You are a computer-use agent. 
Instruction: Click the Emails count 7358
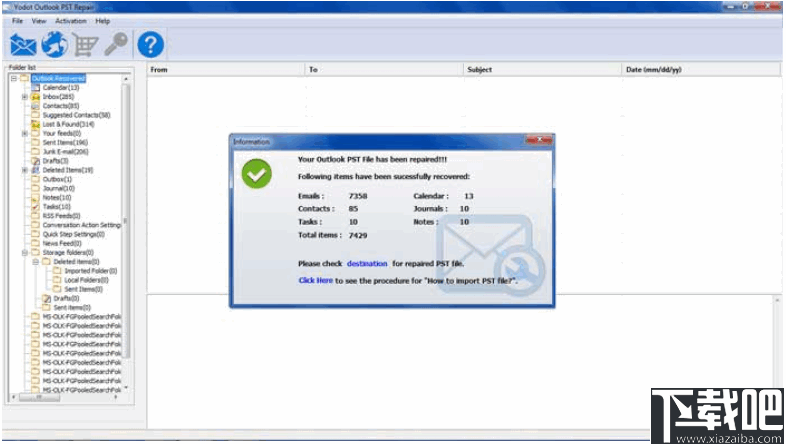click(x=358, y=196)
